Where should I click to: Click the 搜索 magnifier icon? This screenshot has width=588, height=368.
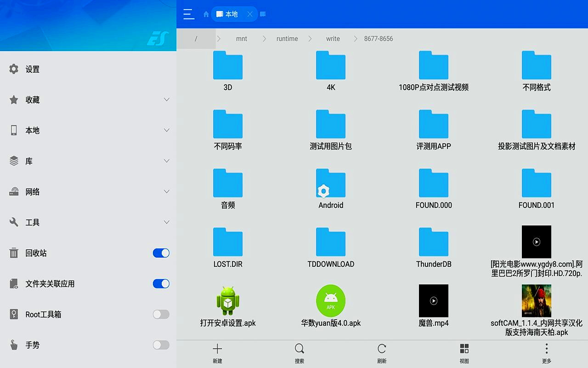pyautogui.click(x=300, y=349)
